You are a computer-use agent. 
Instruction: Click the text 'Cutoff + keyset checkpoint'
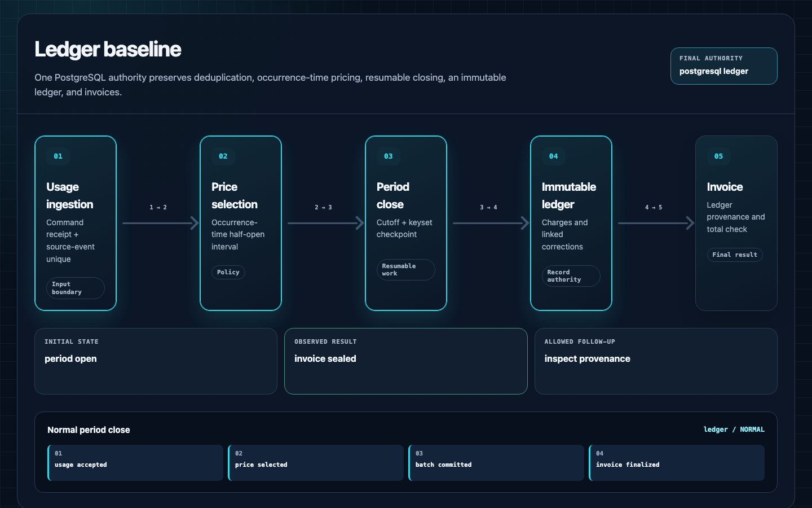point(404,229)
